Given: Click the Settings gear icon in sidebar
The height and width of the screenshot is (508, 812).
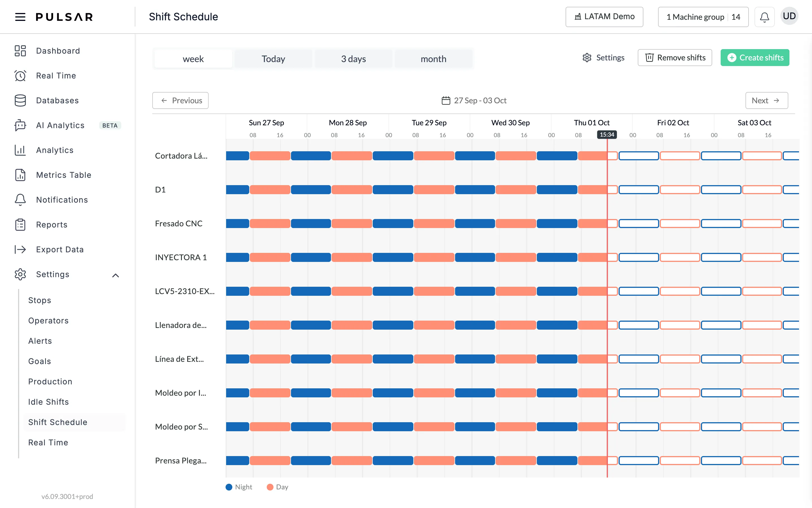Looking at the screenshot, I should pos(20,275).
